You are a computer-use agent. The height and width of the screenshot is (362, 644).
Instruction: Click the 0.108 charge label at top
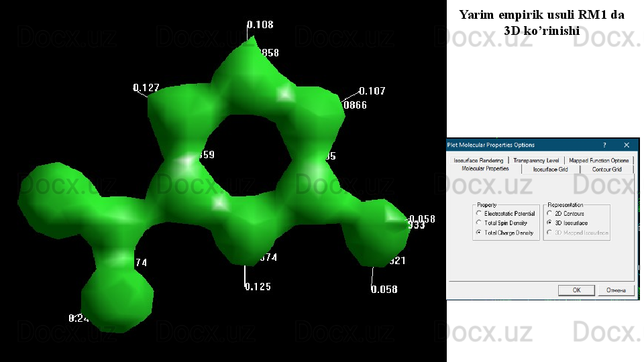pos(260,25)
